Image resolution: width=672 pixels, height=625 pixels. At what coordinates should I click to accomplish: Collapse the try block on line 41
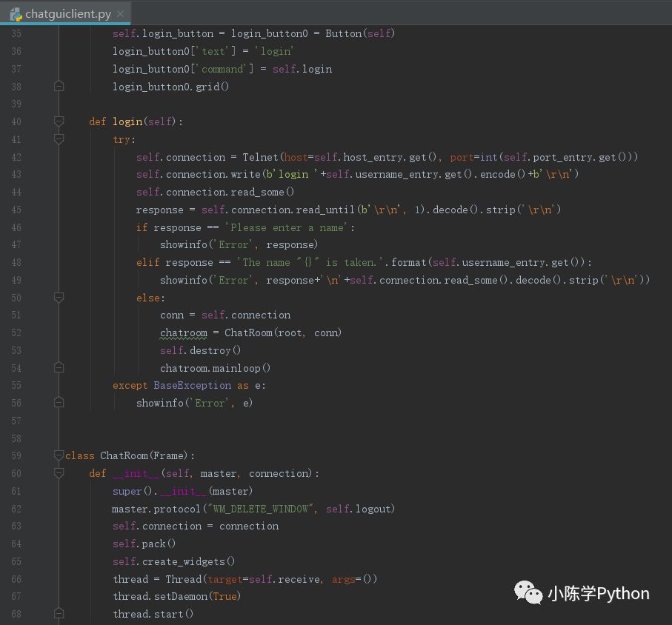(59, 139)
